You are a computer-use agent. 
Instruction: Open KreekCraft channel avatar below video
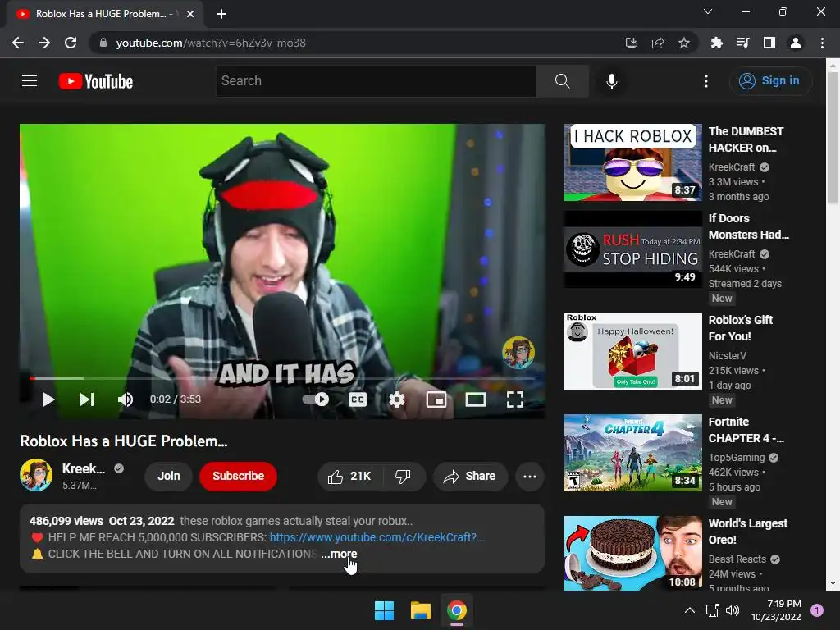tap(36, 475)
